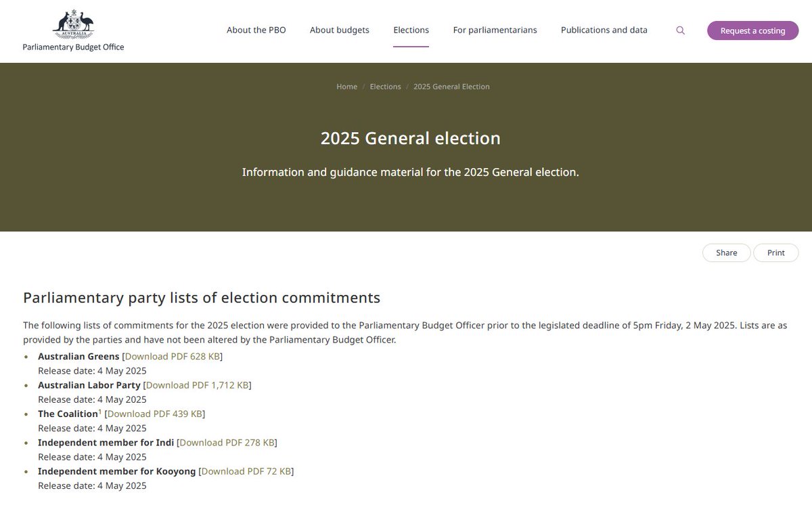The width and height of the screenshot is (812, 505).
Task: Go to Elections breadcrumb link
Action: (x=386, y=87)
